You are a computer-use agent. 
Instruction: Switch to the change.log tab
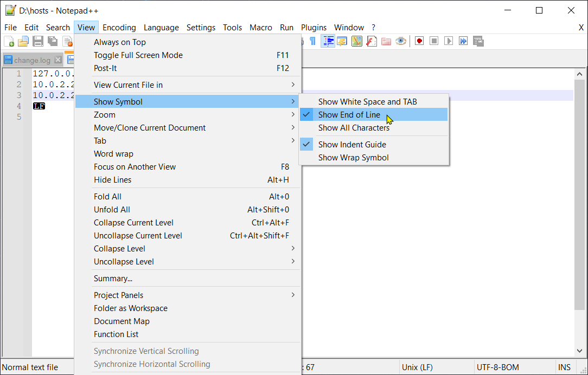click(x=32, y=60)
